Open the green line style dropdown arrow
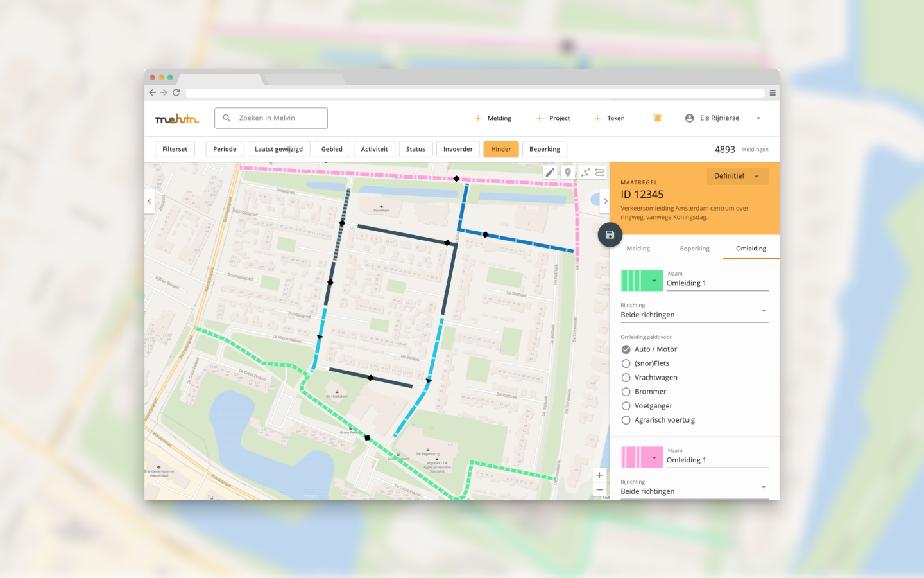The height and width of the screenshot is (578, 924). point(654,281)
